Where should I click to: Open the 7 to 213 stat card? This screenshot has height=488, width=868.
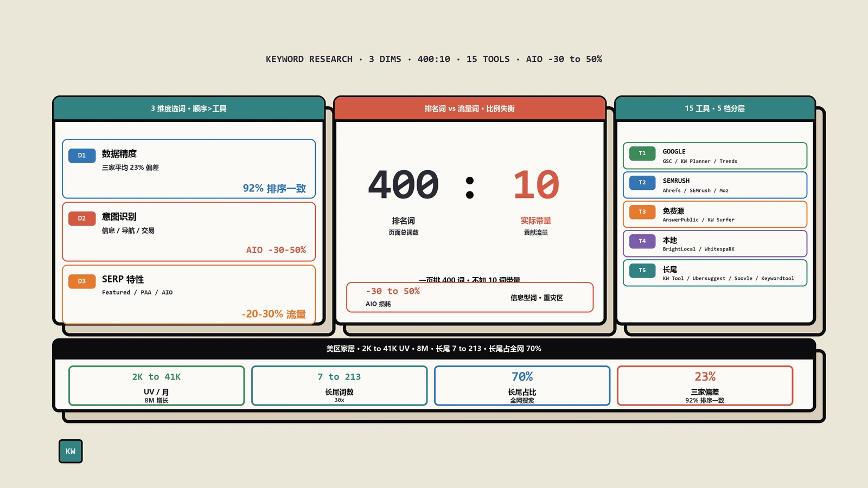click(x=340, y=386)
